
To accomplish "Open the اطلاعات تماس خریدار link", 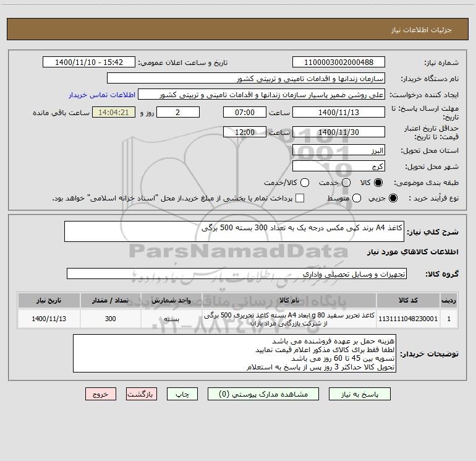I will 102,95.
